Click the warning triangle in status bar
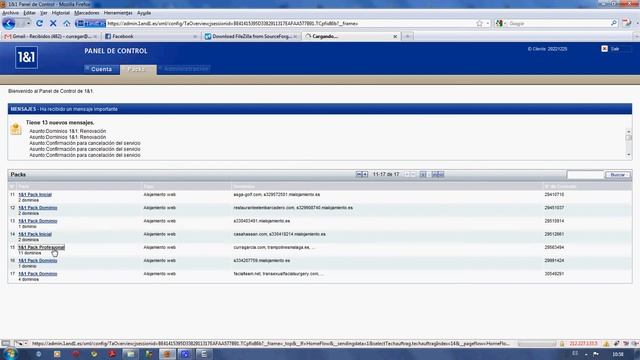Viewport: 640px width, 360px height. (607, 344)
